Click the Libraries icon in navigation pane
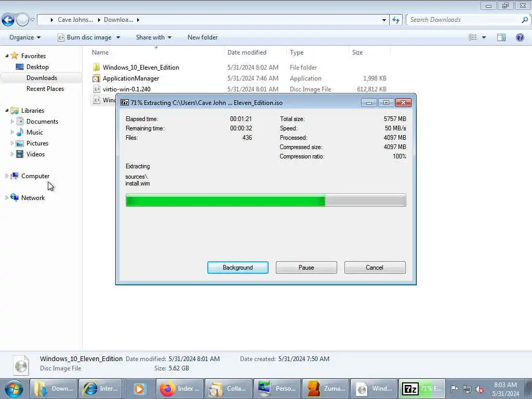The height and width of the screenshot is (399, 532). [x=14, y=111]
